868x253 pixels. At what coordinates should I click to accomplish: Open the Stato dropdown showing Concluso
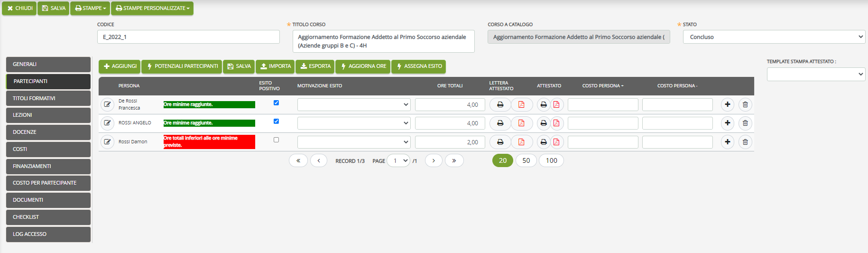pos(774,37)
